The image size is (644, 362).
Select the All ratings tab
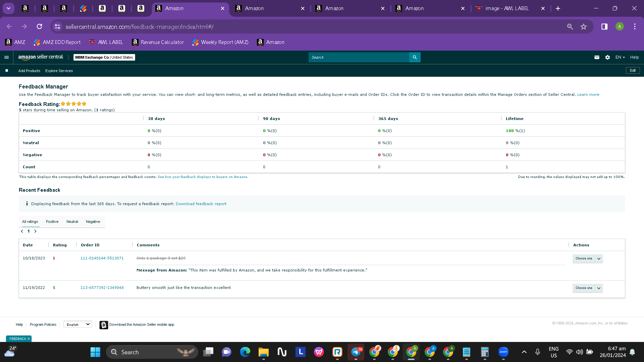click(30, 222)
